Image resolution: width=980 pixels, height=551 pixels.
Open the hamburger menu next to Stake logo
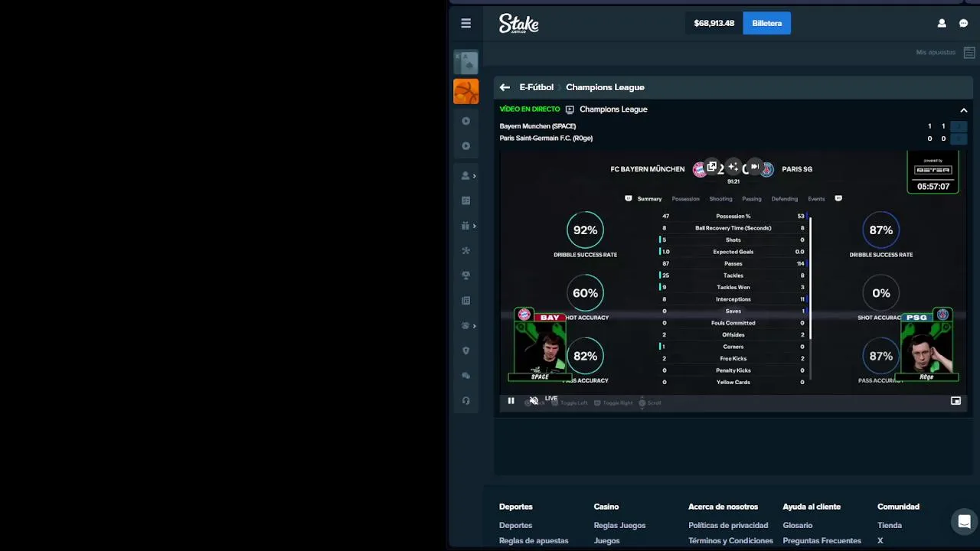tap(465, 23)
